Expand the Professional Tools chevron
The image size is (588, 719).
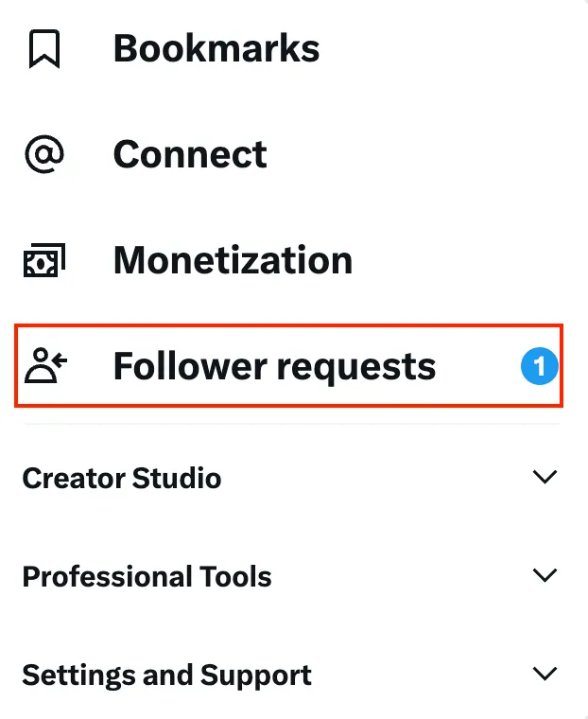pos(545,575)
